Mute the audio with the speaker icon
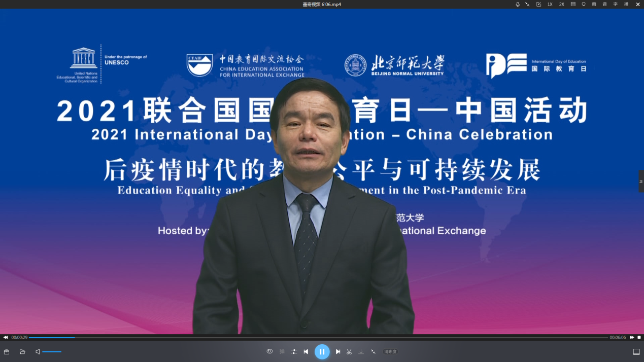Image resolution: width=644 pixels, height=362 pixels. [x=38, y=352]
